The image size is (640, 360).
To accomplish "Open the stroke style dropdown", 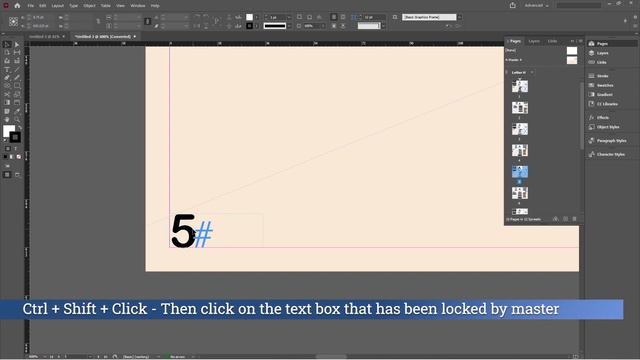I will click(289, 26).
